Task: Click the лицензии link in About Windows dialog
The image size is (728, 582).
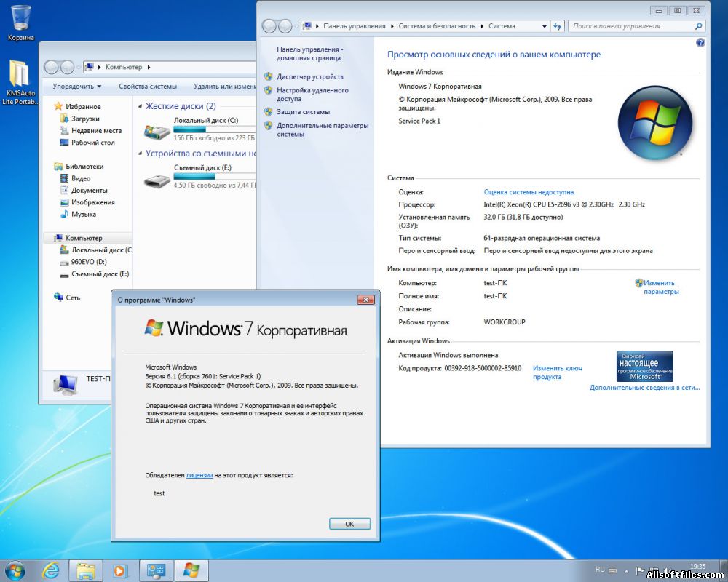Action: pos(199,476)
